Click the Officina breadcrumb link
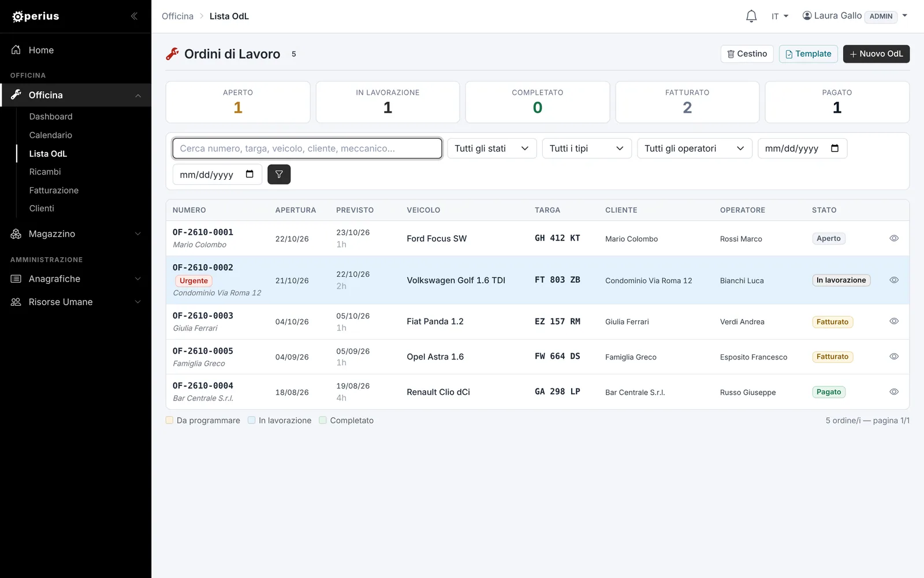The image size is (924, 578). tap(177, 16)
